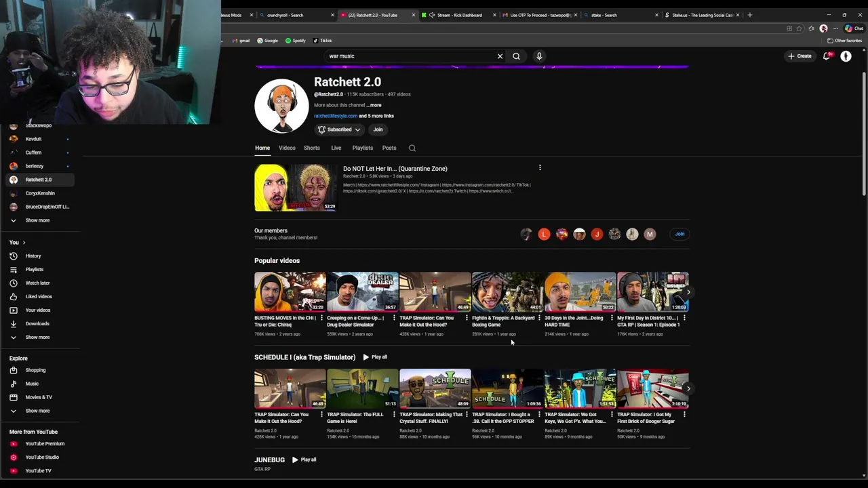Open YouTube notifications bell
Image resolution: width=868 pixels, height=488 pixels.
click(x=827, y=56)
